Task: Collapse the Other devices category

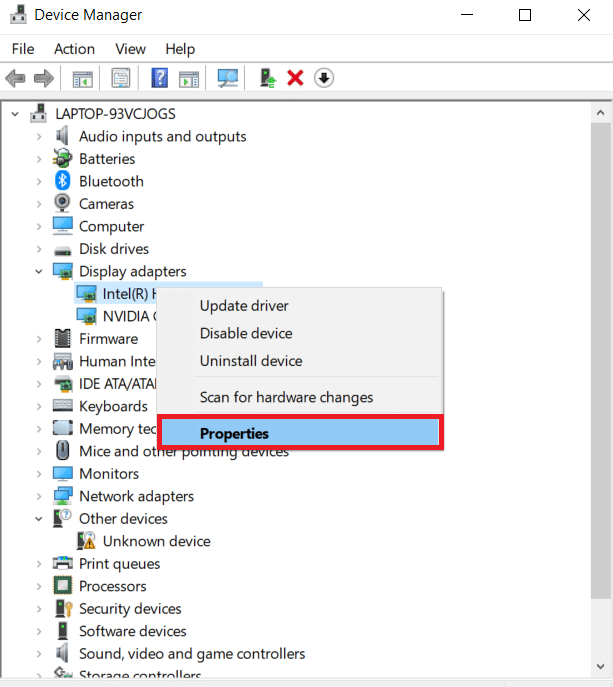Action: click(x=40, y=519)
